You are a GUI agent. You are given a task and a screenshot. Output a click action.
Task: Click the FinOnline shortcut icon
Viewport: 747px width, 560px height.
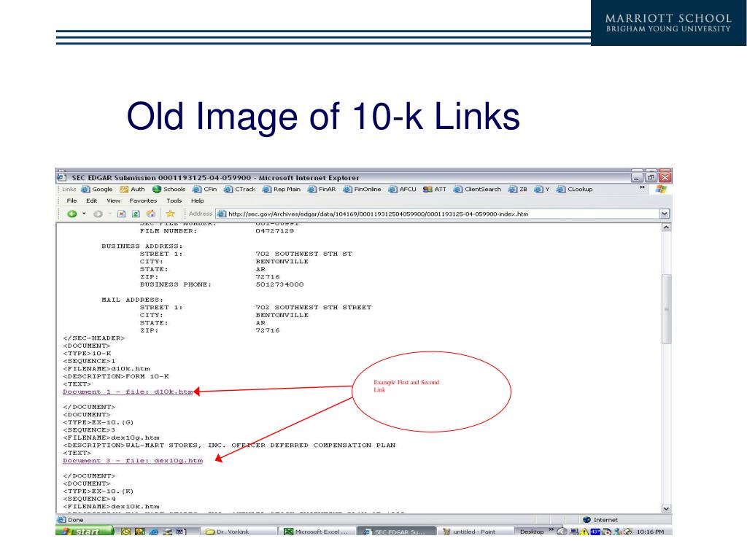click(x=348, y=189)
